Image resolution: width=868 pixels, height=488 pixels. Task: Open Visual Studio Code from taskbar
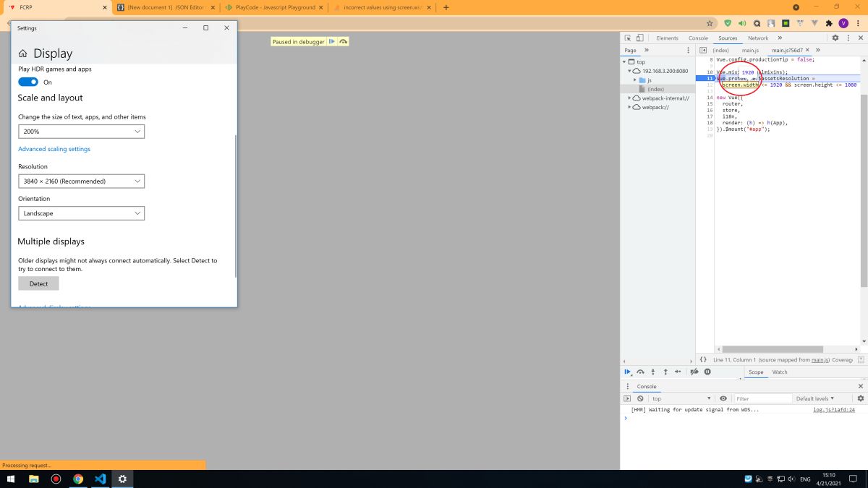click(x=101, y=479)
